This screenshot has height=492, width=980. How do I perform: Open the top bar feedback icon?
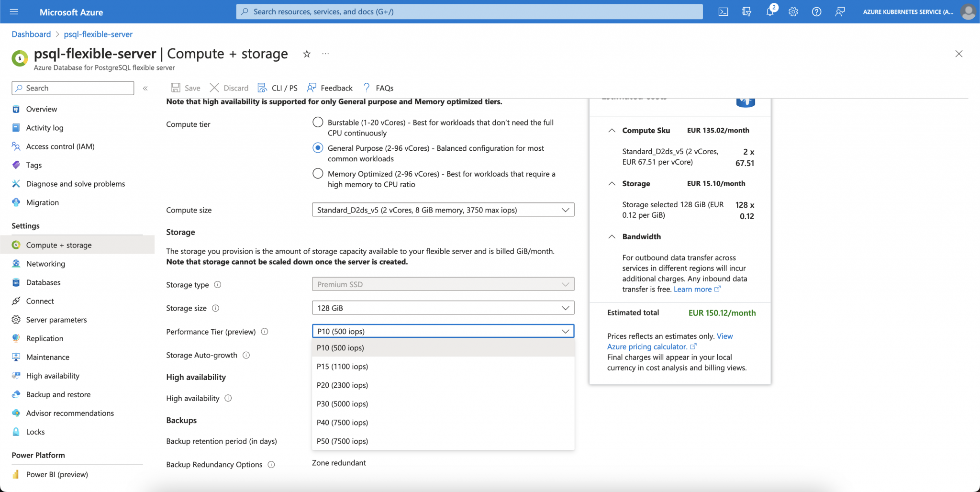tap(840, 11)
